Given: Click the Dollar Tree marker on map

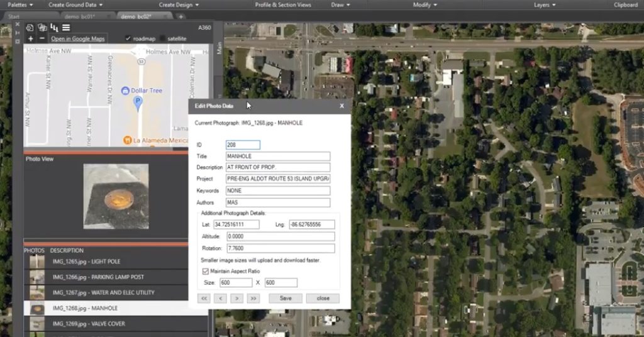Looking at the screenshot, I should 125,91.
